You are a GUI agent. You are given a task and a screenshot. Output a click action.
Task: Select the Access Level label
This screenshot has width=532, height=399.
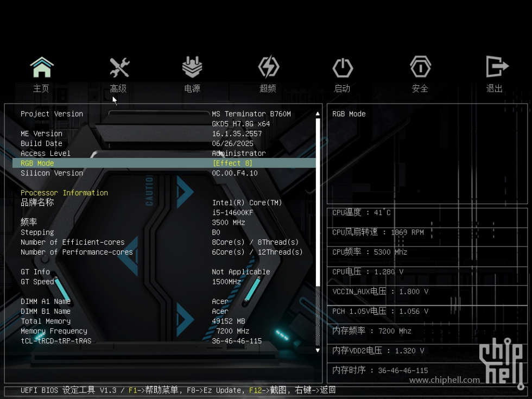point(46,153)
